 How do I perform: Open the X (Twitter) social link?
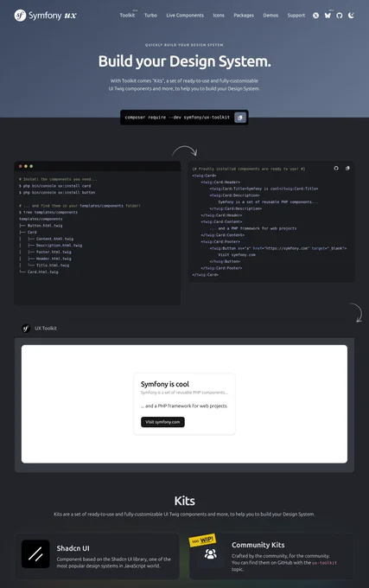315,16
